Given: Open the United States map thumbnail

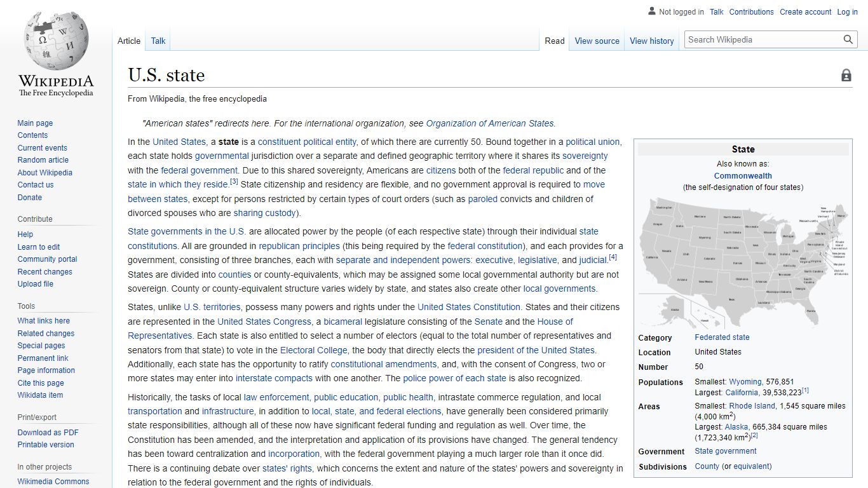Looking at the screenshot, I should (x=743, y=264).
